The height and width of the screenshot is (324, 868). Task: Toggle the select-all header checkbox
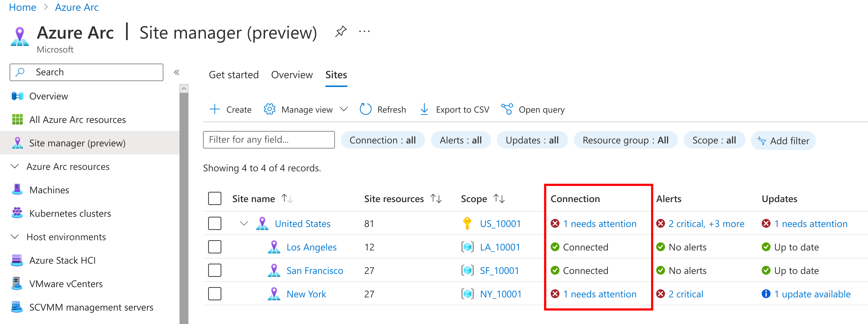(x=215, y=199)
